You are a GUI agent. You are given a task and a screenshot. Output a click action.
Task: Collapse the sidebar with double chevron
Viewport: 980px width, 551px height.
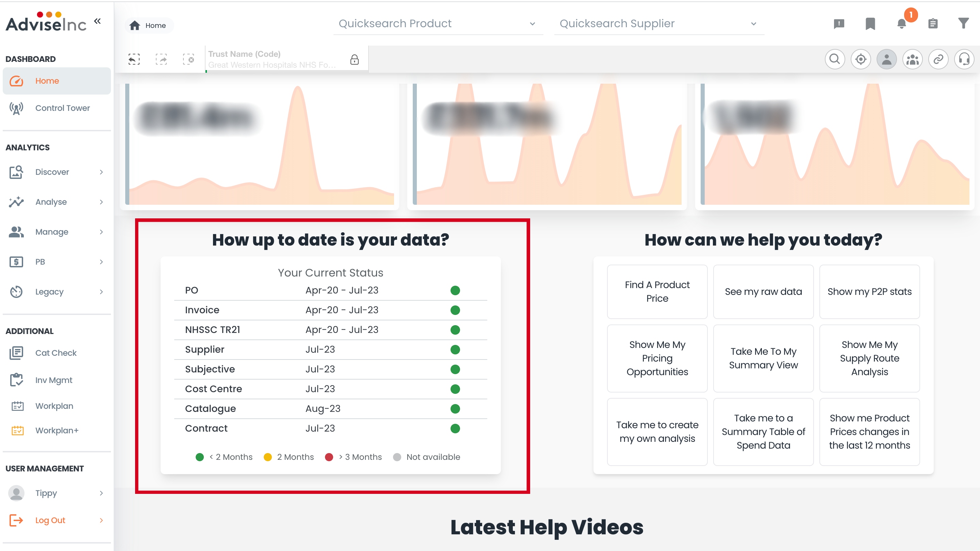click(x=97, y=21)
